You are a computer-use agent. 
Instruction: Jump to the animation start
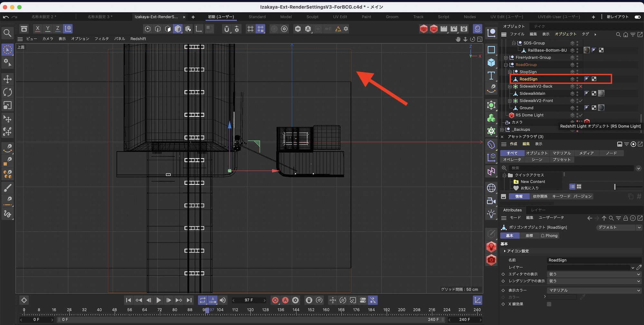[x=128, y=300]
